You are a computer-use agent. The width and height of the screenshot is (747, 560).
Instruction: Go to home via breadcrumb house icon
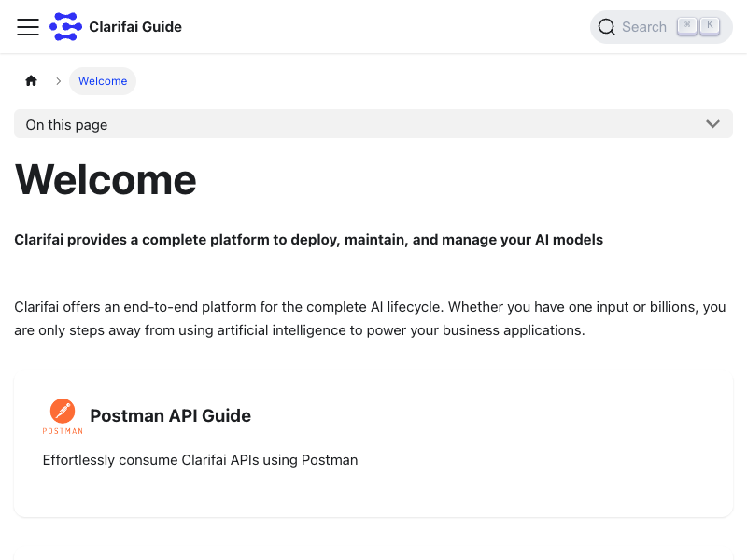coord(32,81)
